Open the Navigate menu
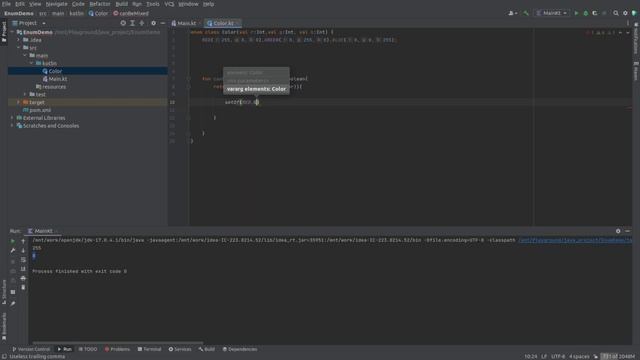The image size is (640, 360). (x=56, y=4)
